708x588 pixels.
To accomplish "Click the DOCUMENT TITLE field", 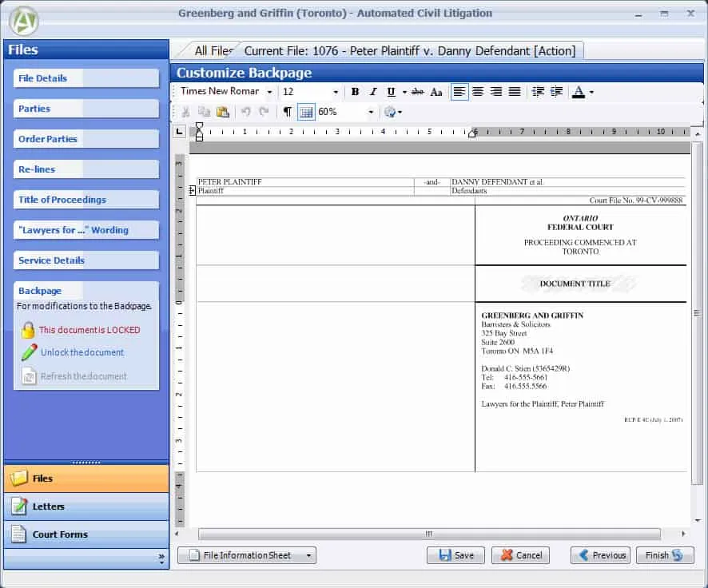I will [575, 284].
